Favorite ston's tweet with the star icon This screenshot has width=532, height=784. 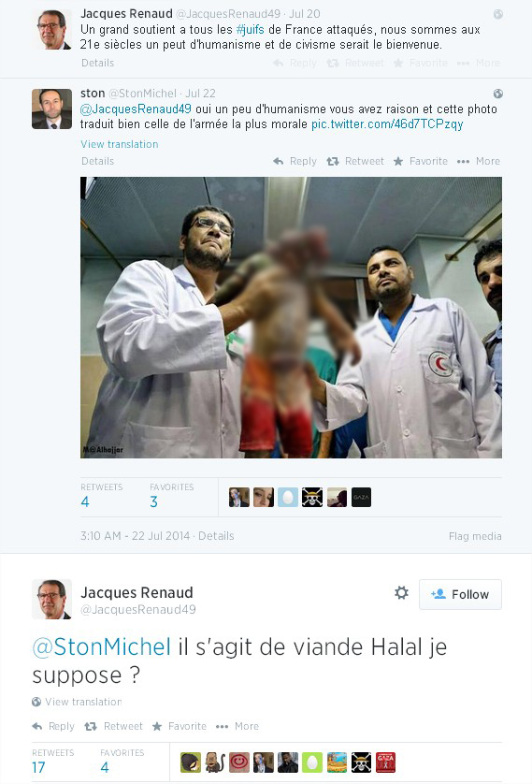[x=398, y=162]
